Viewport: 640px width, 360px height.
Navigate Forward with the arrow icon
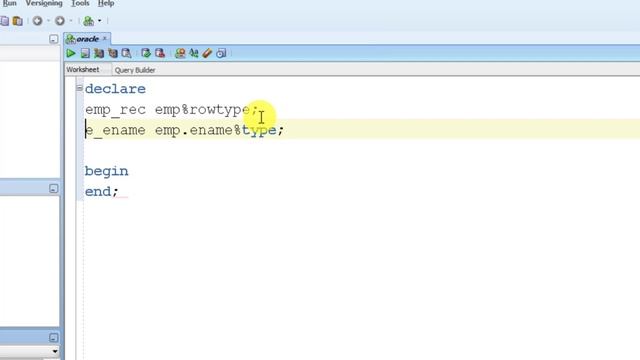coord(60,20)
